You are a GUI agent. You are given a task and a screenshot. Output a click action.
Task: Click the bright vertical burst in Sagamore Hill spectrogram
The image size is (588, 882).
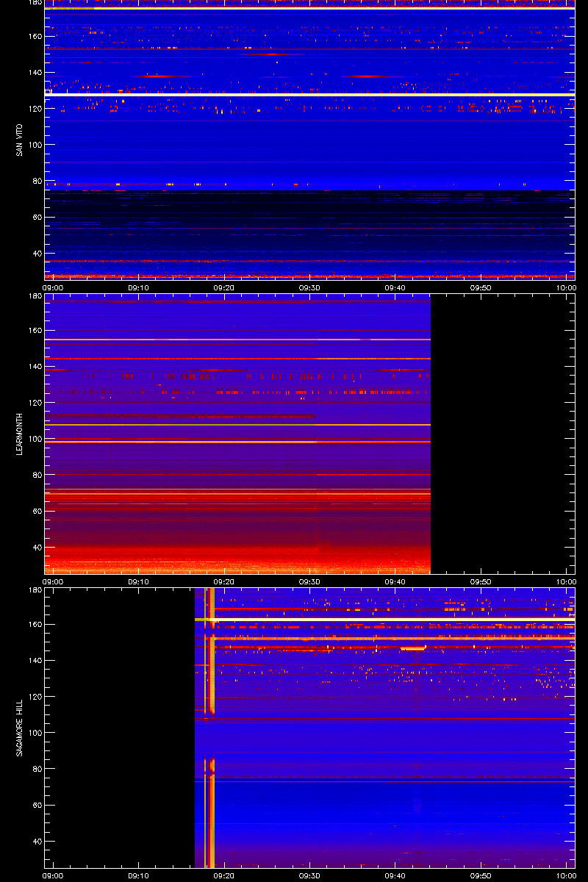(212, 728)
